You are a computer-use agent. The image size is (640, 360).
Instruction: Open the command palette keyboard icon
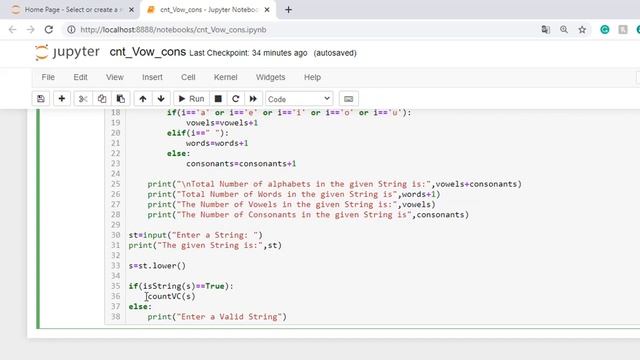[x=349, y=99]
